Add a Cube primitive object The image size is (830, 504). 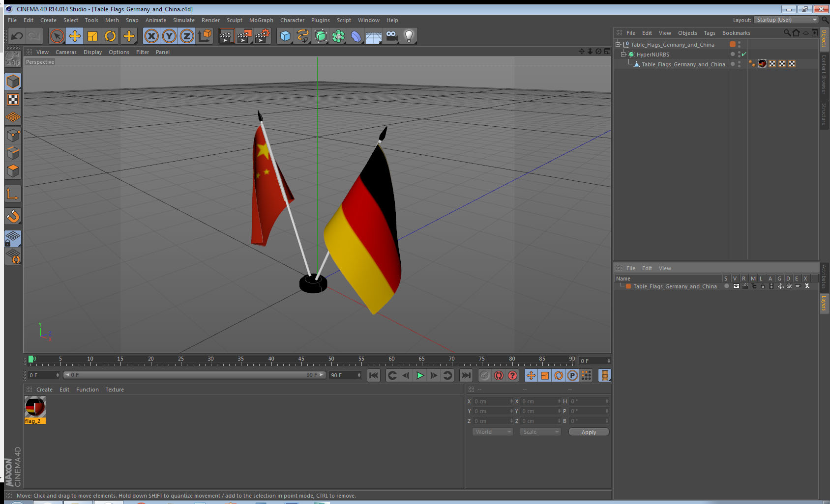285,36
